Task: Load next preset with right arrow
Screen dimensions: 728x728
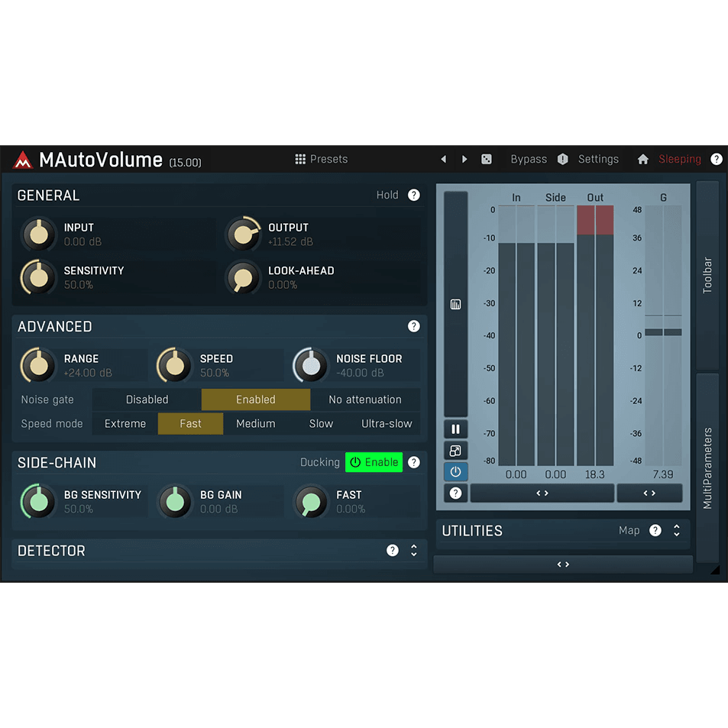Action: [x=464, y=159]
